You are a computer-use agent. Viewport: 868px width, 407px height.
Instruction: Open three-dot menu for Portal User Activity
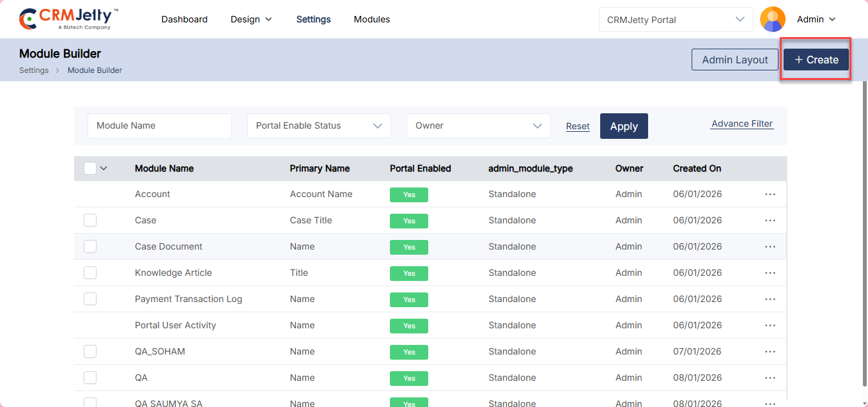770,325
